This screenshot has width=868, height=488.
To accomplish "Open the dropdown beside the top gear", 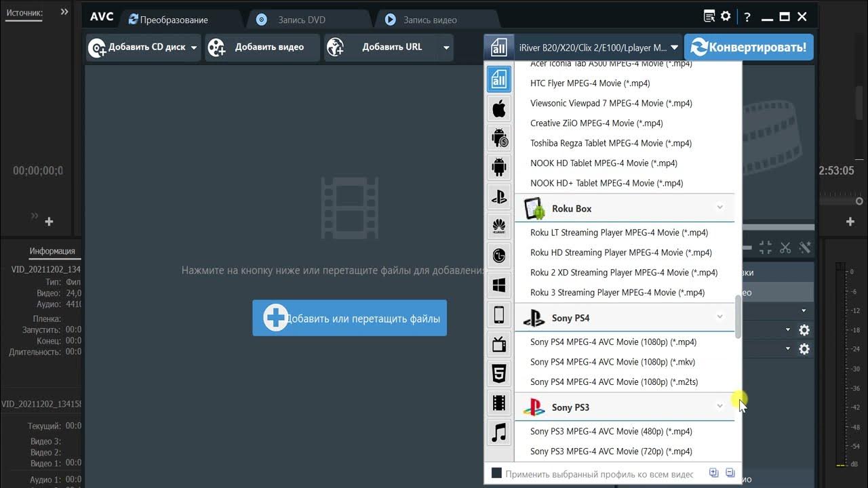I will pos(788,330).
